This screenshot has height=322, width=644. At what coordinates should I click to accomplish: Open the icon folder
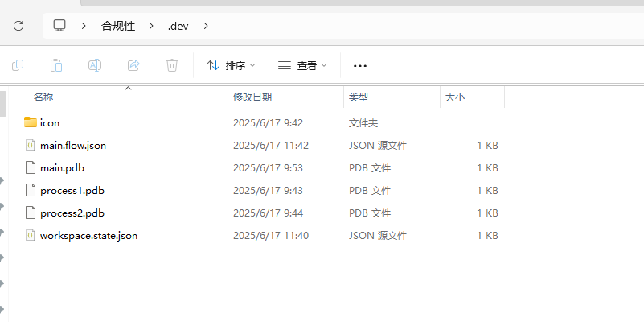(x=50, y=123)
